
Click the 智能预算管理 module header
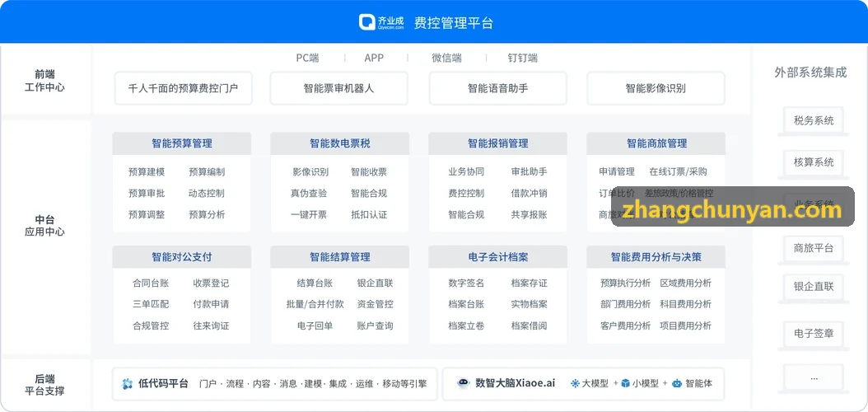[181, 143]
